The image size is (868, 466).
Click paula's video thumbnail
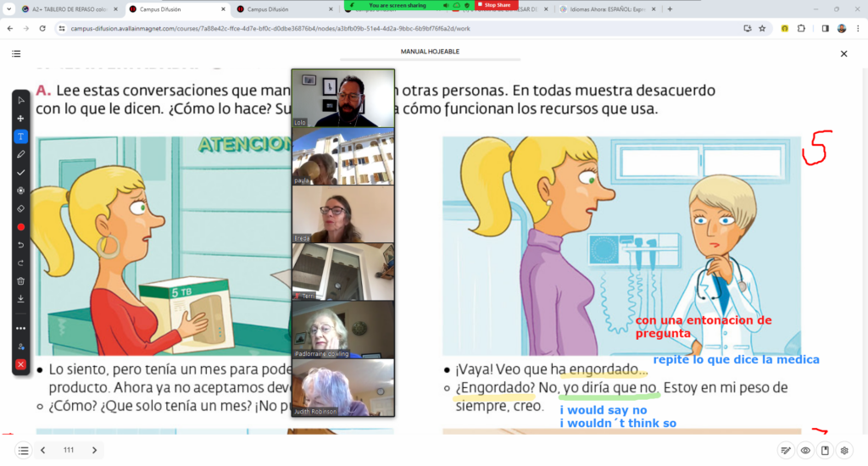(x=343, y=156)
